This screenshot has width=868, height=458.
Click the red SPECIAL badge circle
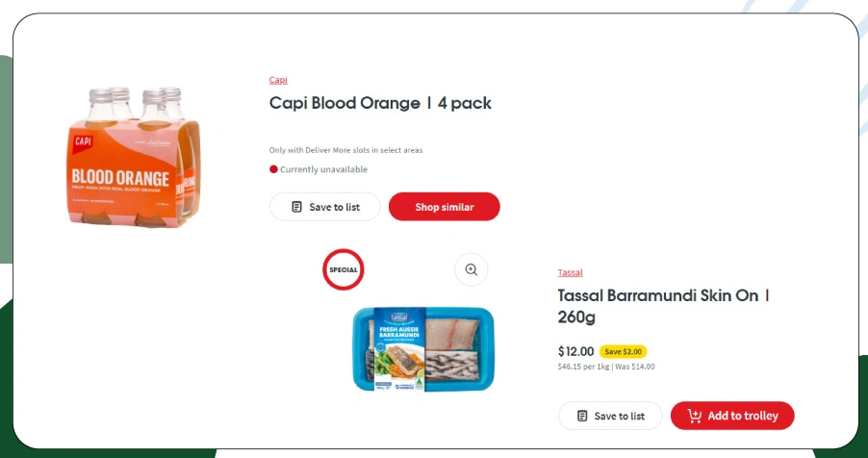(344, 269)
